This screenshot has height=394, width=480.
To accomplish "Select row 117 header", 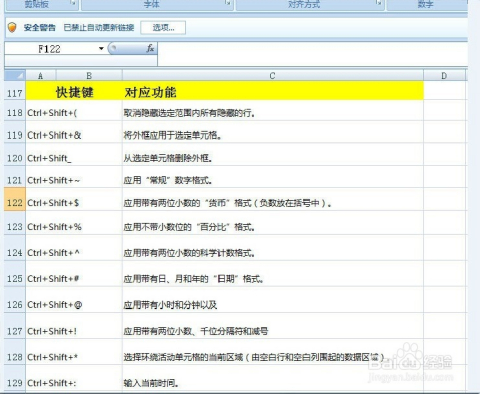I will pos(15,91).
